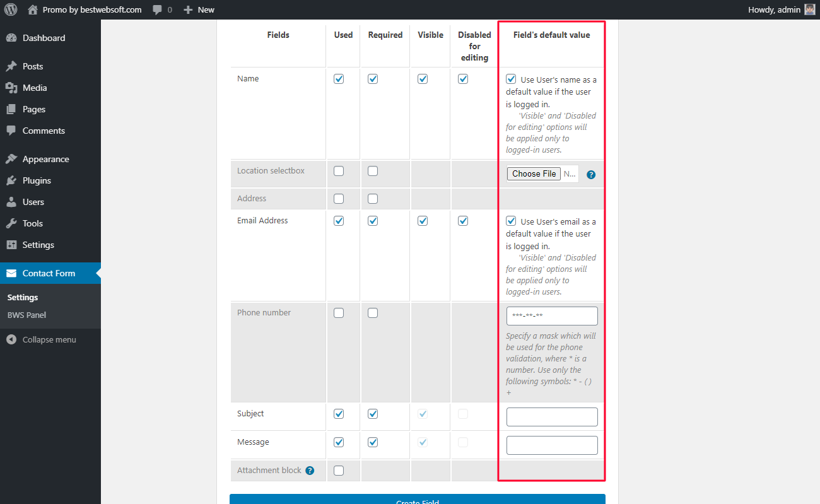Screen dimensions: 820x504
Task: Click the home icon for Promo site
Action: point(33,9)
